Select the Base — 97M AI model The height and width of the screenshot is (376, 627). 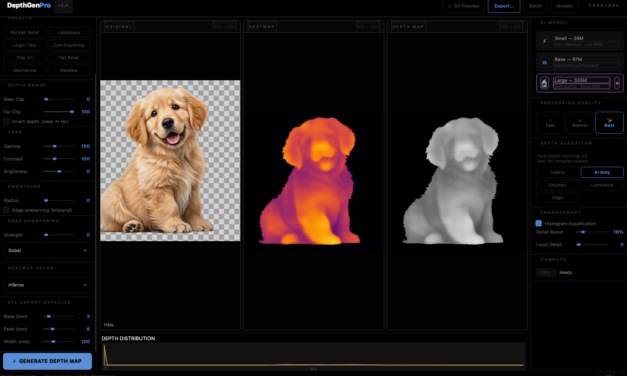(579, 62)
